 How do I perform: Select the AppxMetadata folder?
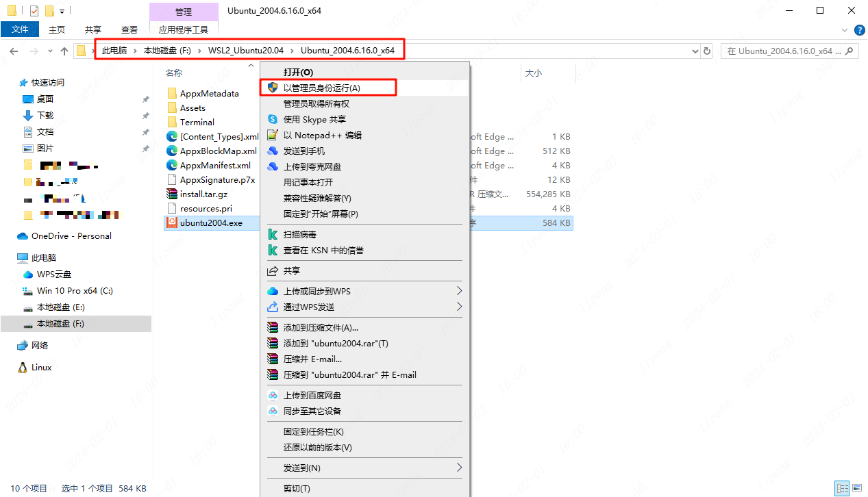pyautogui.click(x=209, y=93)
